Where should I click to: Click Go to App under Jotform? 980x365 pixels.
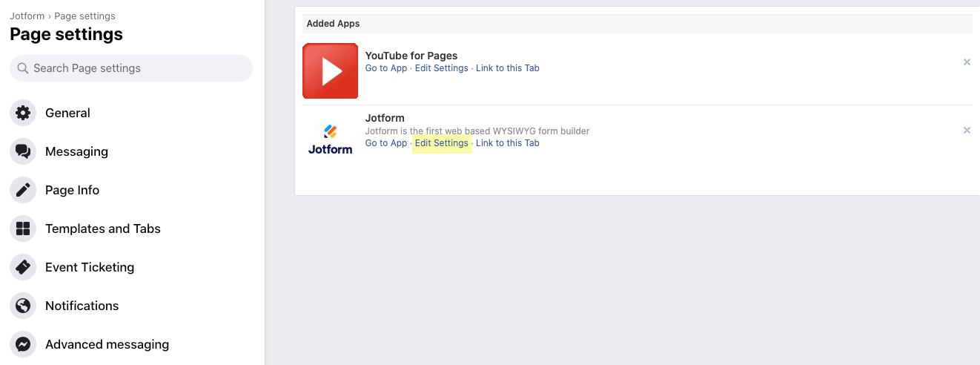point(386,143)
